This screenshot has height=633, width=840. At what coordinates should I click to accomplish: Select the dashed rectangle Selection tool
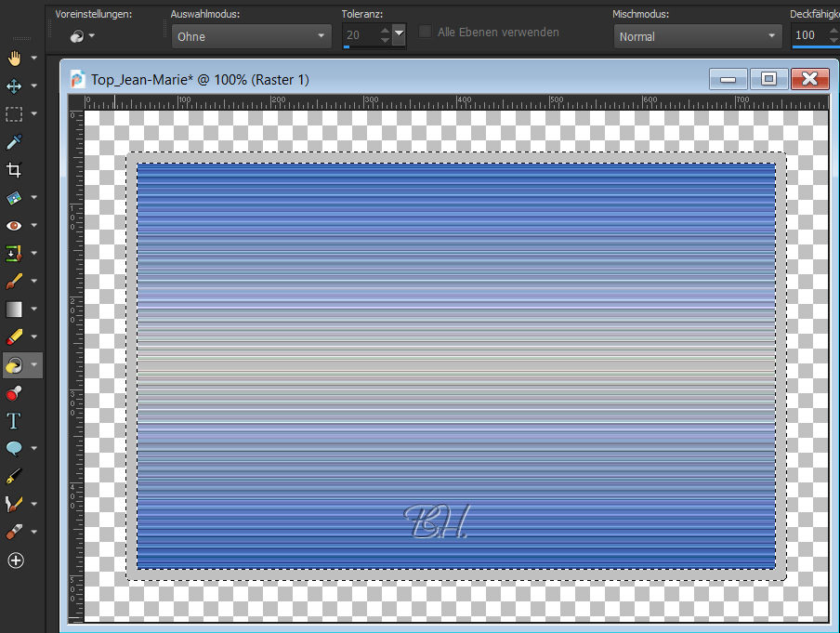(14, 113)
